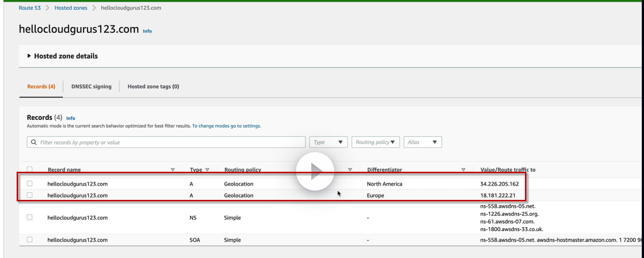Open the Routing policy filter dropdown
The height and width of the screenshot is (258, 644).
click(x=375, y=142)
